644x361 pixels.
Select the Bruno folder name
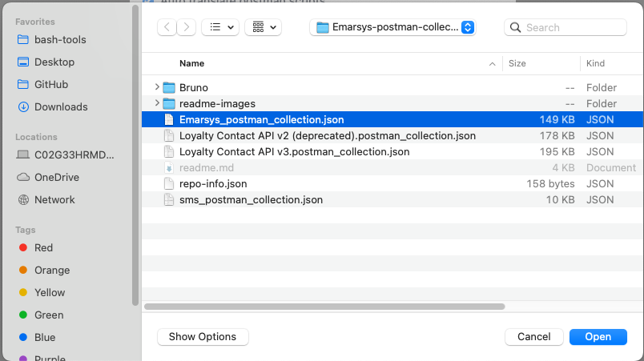click(194, 88)
